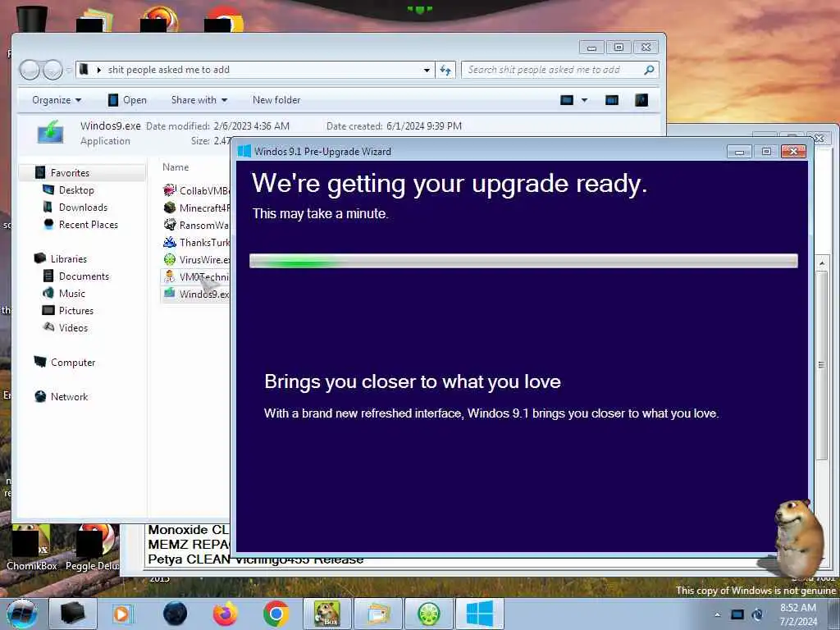Select the VM0Techni file icon
Image resolution: width=840 pixels, height=630 pixels.
click(169, 276)
